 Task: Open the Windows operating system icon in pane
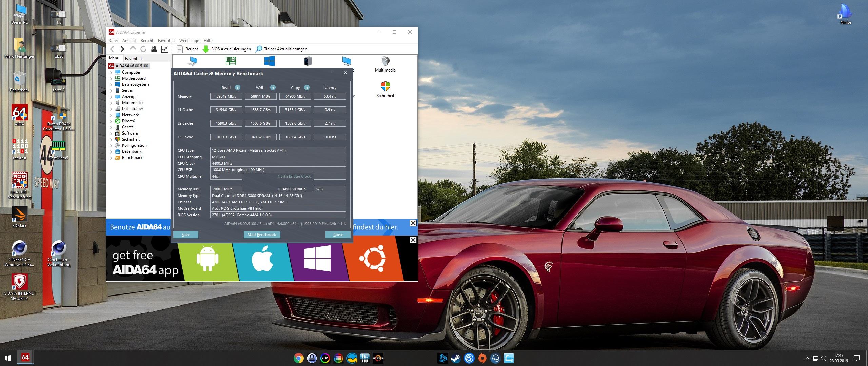coord(270,61)
